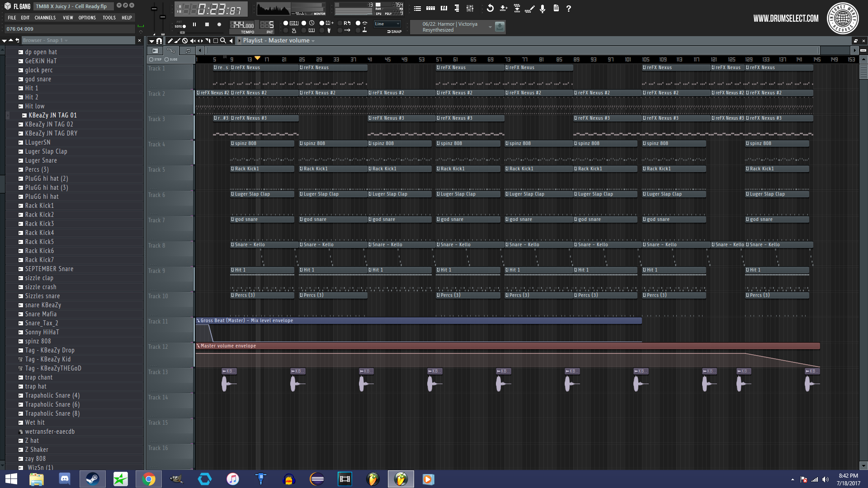Open the EDIT menu

pyautogui.click(x=25, y=18)
